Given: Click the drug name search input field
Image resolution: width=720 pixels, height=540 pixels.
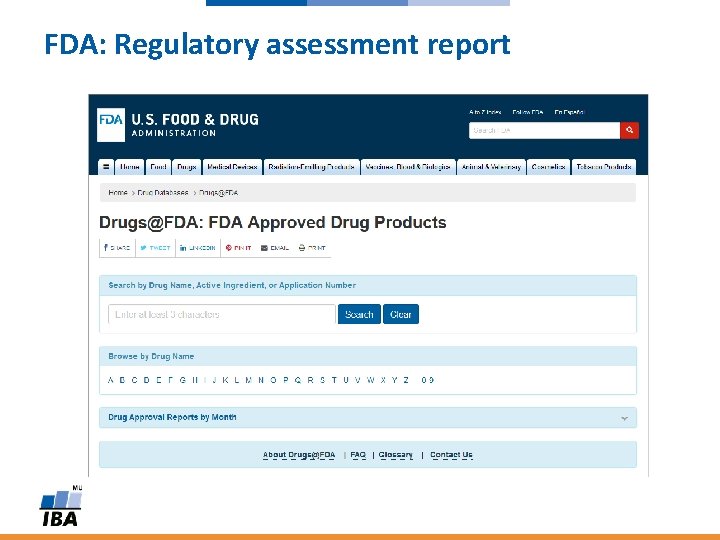Looking at the screenshot, I should 222,315.
